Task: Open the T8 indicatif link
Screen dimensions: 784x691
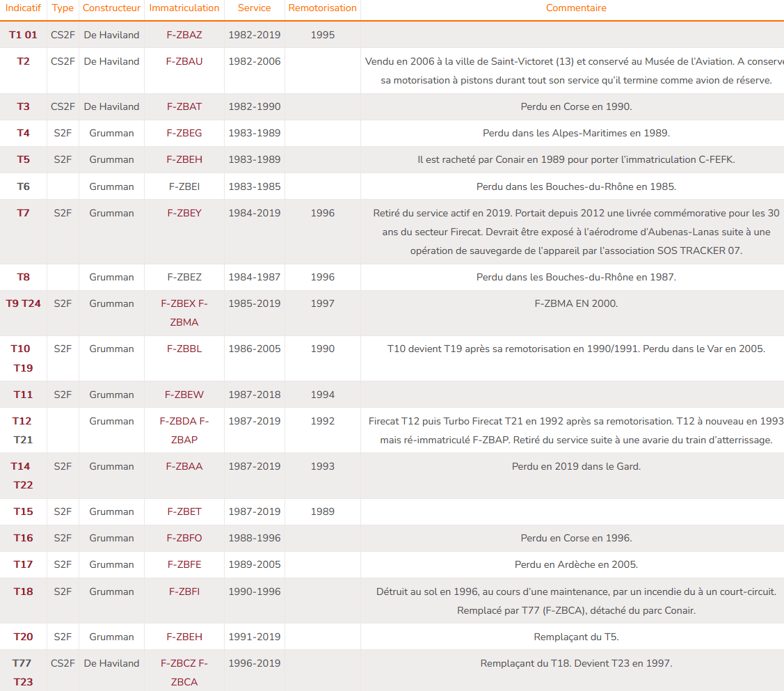Action: coord(23,277)
